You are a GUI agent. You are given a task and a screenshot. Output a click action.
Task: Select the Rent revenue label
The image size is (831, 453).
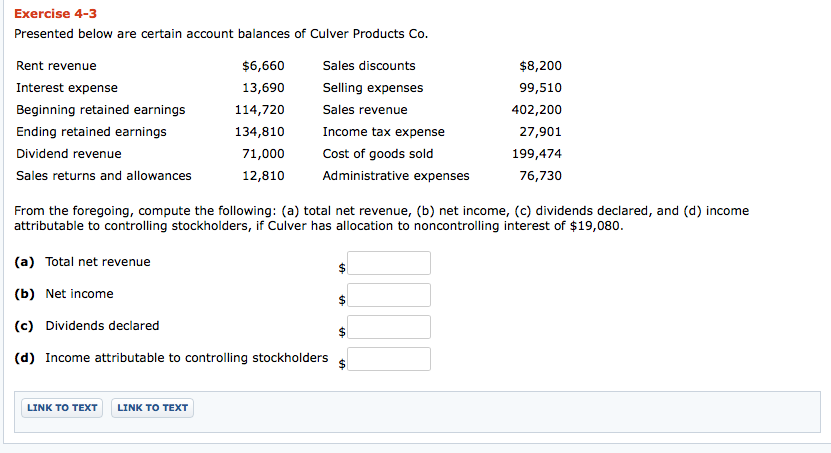point(56,66)
